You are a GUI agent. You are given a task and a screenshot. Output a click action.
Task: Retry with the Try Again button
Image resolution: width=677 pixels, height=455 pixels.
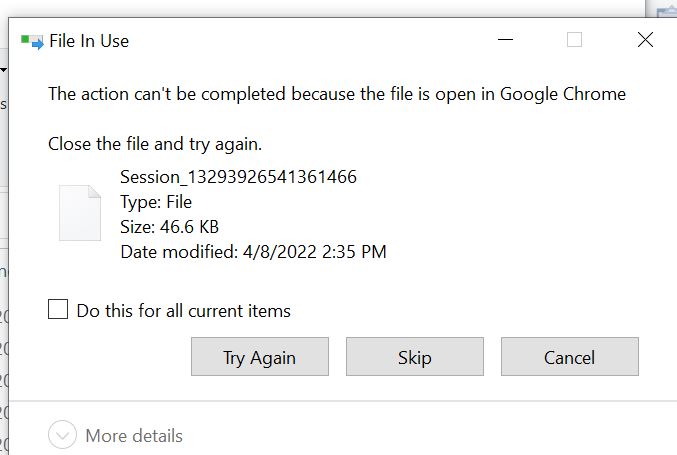pos(260,357)
